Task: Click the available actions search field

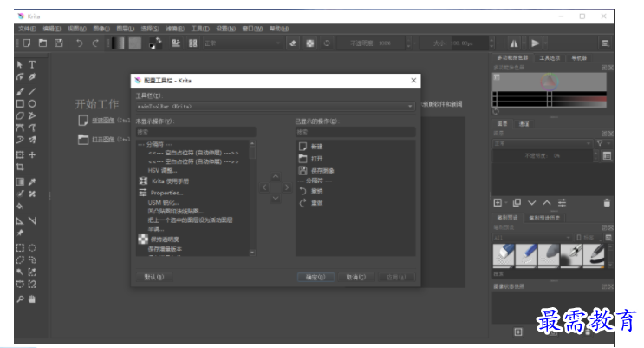Action: [x=196, y=132]
